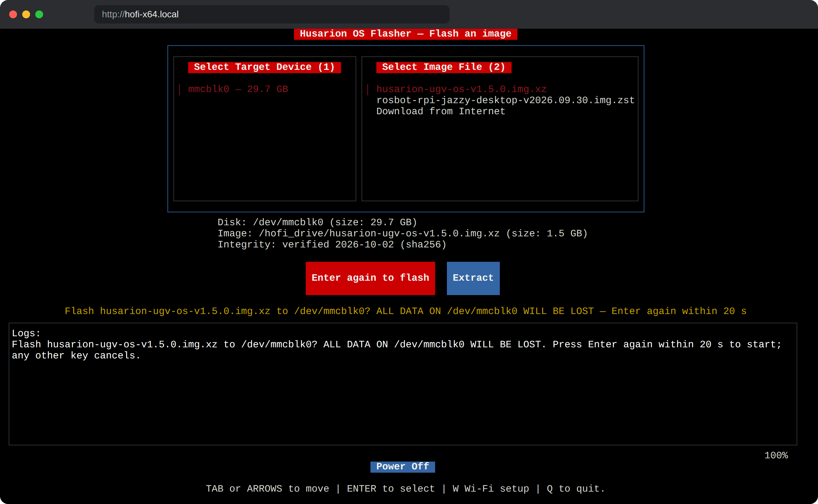The width and height of the screenshot is (818, 504).
Task: Click the Extract button
Action: point(473,278)
